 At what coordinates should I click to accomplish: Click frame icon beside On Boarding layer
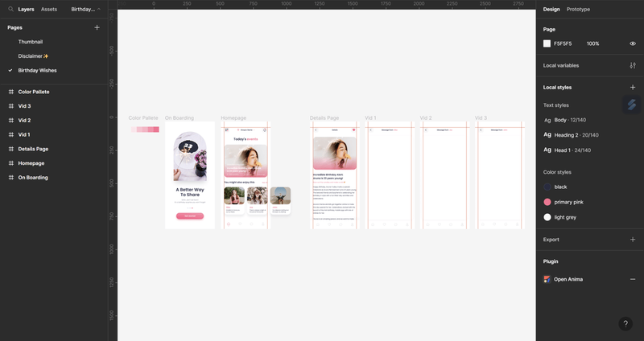[x=11, y=178]
